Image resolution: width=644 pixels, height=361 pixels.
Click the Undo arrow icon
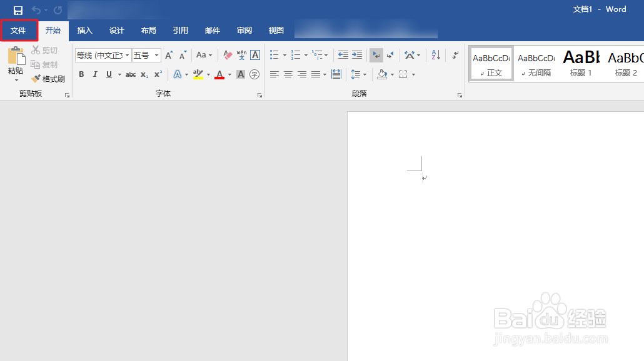(36, 10)
